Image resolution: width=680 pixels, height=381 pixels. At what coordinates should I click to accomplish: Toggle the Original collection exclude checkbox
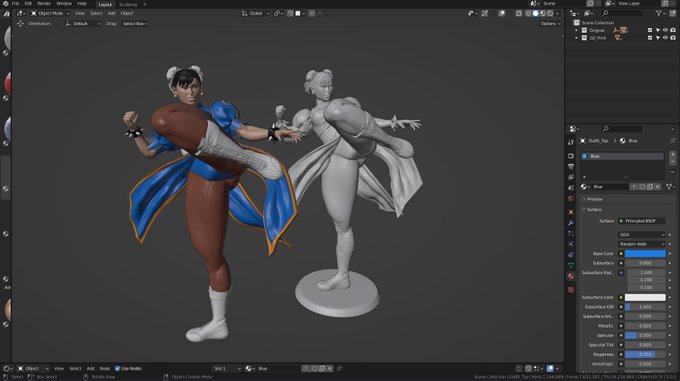pyautogui.click(x=650, y=30)
